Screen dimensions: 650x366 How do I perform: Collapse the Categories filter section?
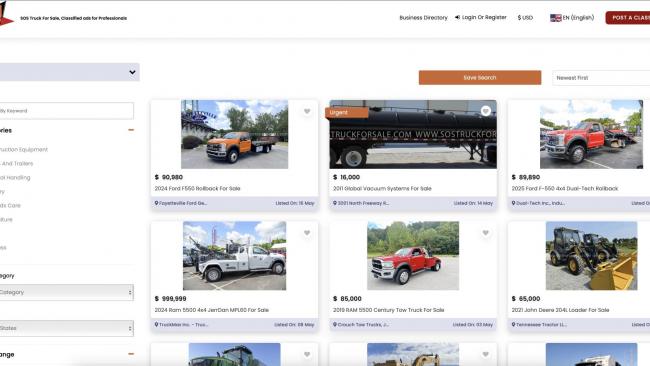click(x=131, y=130)
